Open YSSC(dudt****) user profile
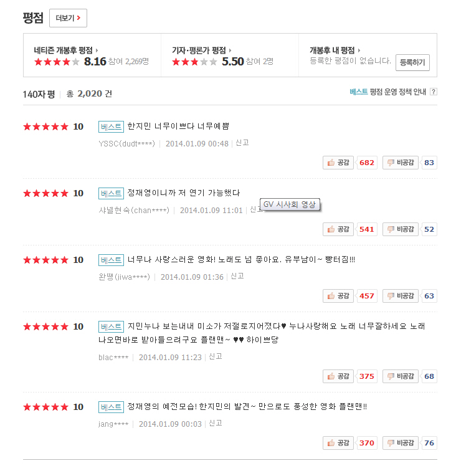The image size is (456, 476). pos(126,143)
